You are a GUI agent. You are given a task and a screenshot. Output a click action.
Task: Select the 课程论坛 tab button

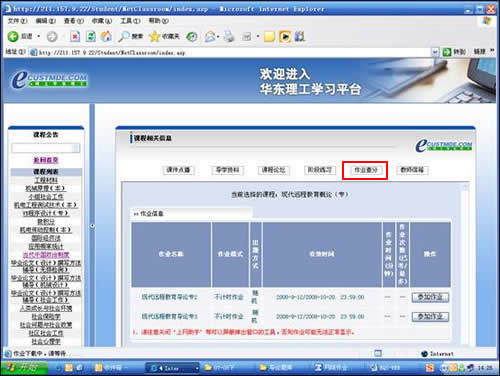273,170
